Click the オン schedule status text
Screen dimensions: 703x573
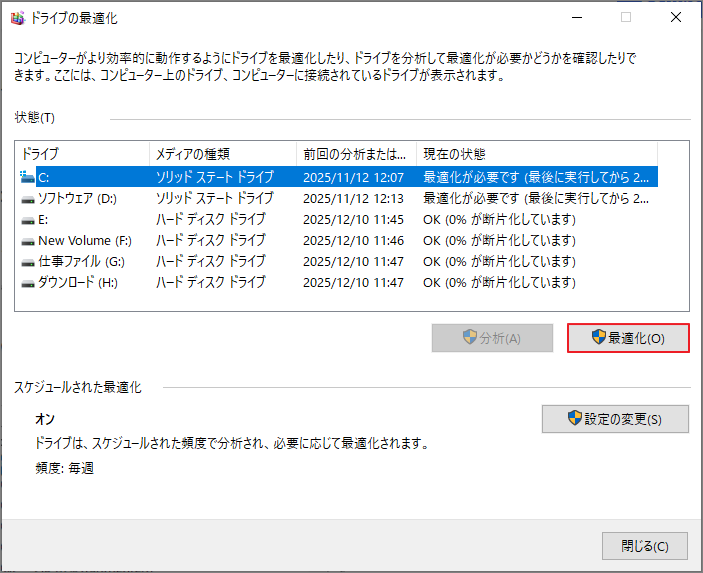45,419
